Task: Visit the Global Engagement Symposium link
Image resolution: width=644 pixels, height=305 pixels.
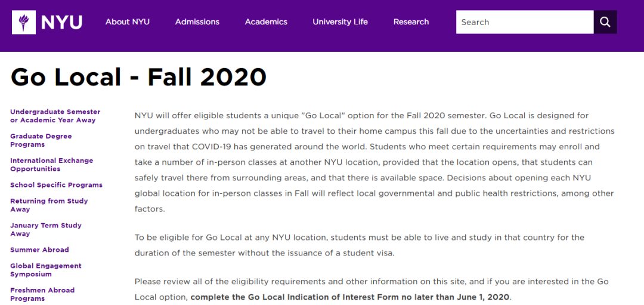Action: tap(46, 270)
